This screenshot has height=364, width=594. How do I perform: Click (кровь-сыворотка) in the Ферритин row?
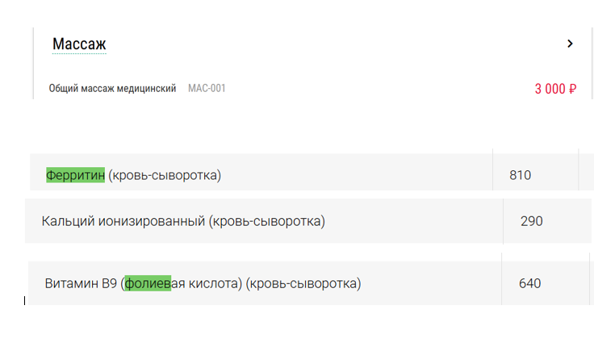click(x=165, y=174)
